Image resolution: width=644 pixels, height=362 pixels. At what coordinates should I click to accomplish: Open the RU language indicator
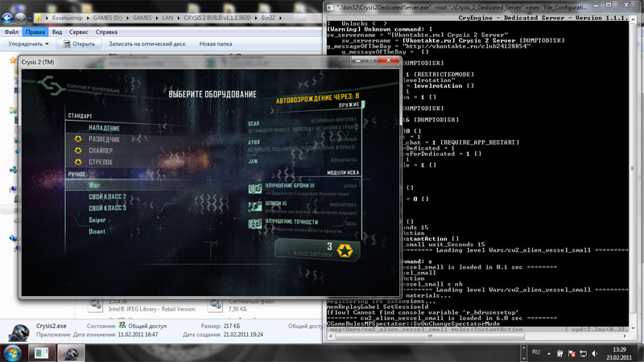click(533, 352)
